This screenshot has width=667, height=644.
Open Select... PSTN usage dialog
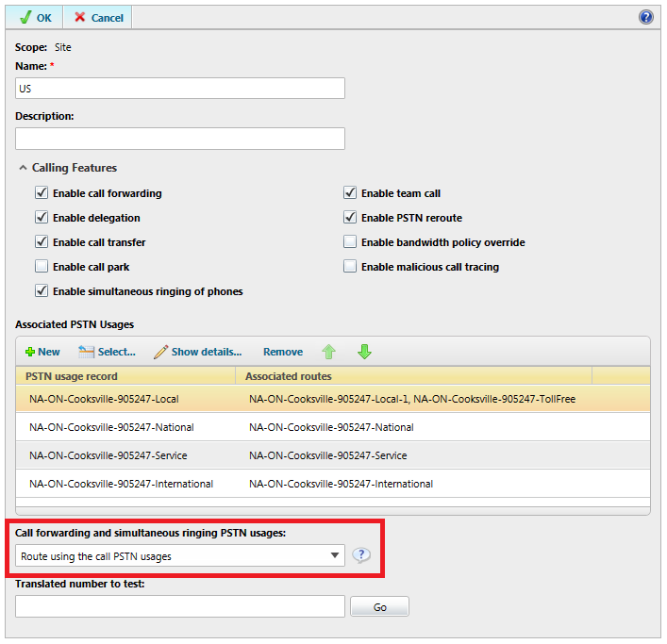pos(108,352)
